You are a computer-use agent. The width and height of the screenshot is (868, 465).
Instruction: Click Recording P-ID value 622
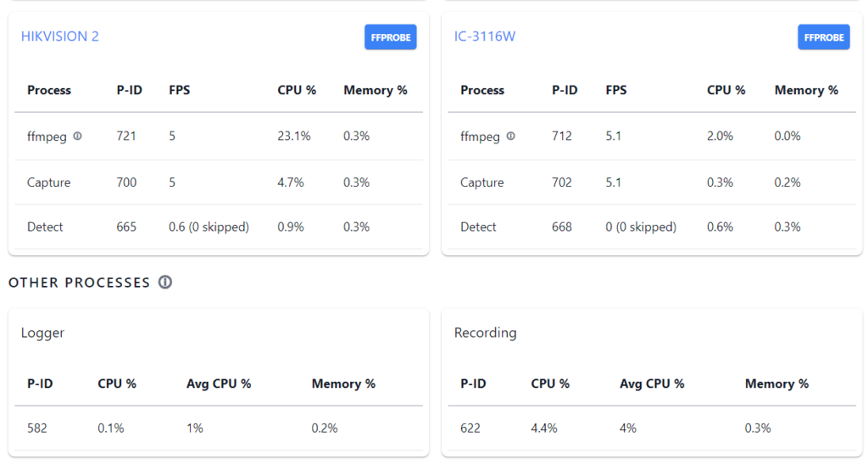pyautogui.click(x=470, y=428)
